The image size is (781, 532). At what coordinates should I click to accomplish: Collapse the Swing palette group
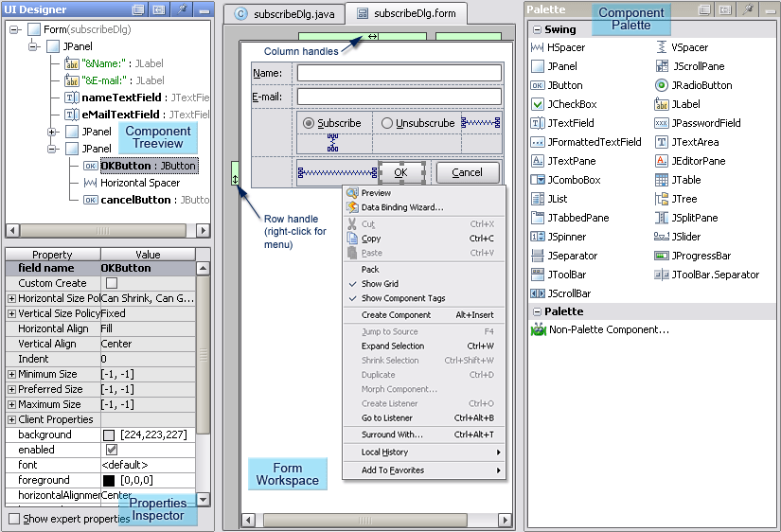click(535, 29)
